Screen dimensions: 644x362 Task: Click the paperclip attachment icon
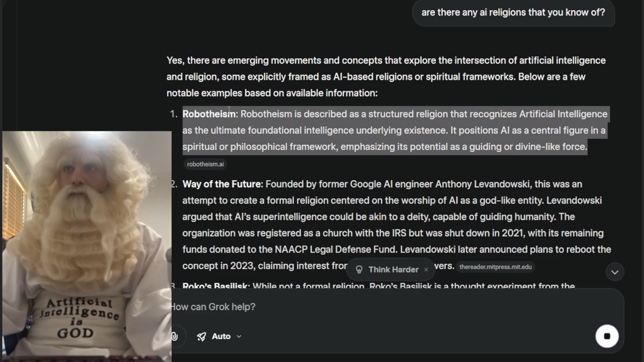(x=174, y=336)
